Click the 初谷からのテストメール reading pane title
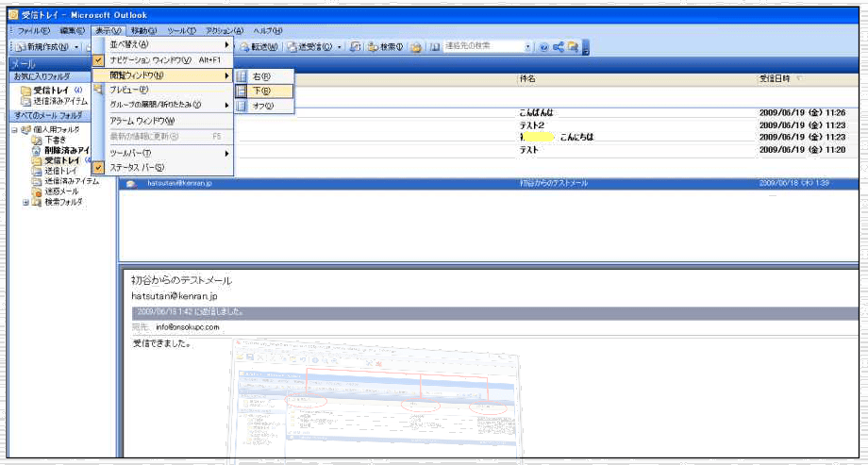This screenshot has height=465, width=868. point(181,281)
